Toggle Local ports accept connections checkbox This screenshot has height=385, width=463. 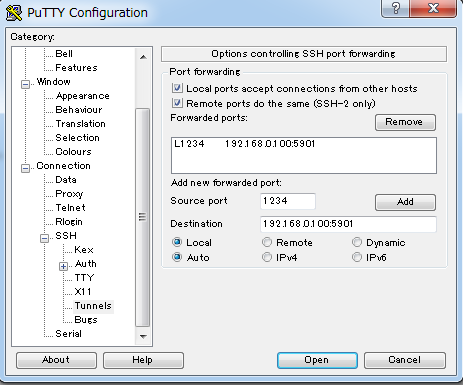(x=177, y=88)
